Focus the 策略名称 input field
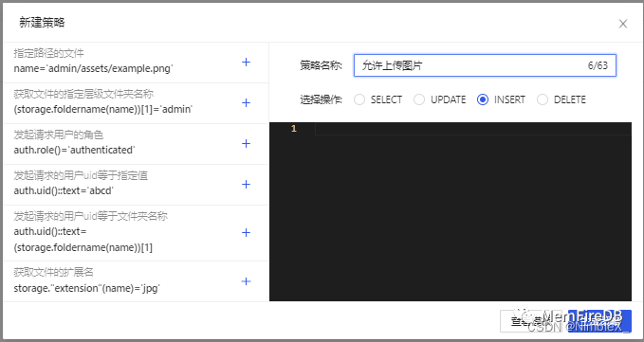 coord(485,65)
